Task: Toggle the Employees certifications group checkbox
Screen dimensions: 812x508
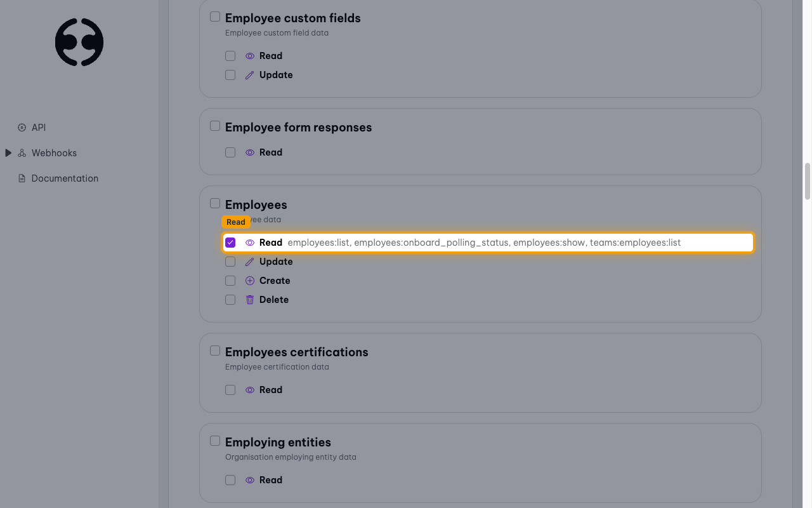Action: (x=215, y=351)
